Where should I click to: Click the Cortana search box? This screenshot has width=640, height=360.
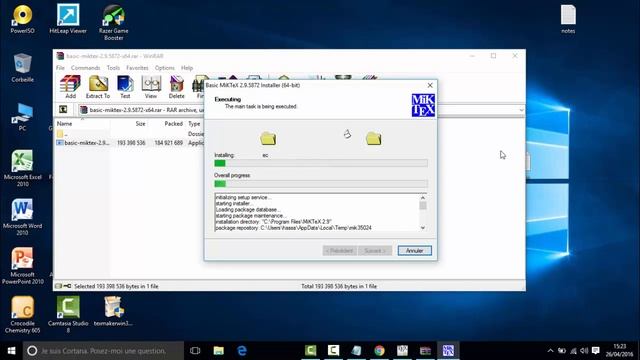coord(103,351)
